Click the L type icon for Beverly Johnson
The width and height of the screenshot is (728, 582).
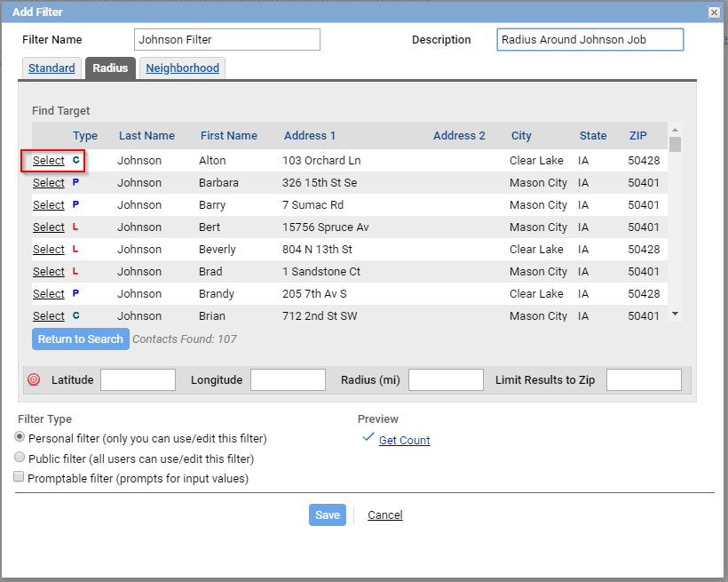75,249
